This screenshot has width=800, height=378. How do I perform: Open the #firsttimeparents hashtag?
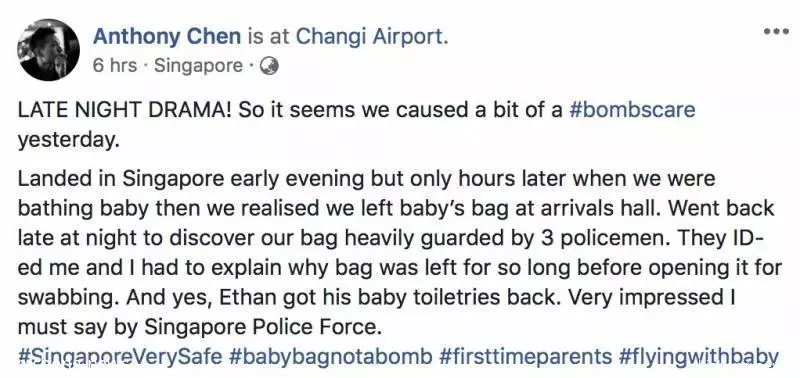[525, 357]
